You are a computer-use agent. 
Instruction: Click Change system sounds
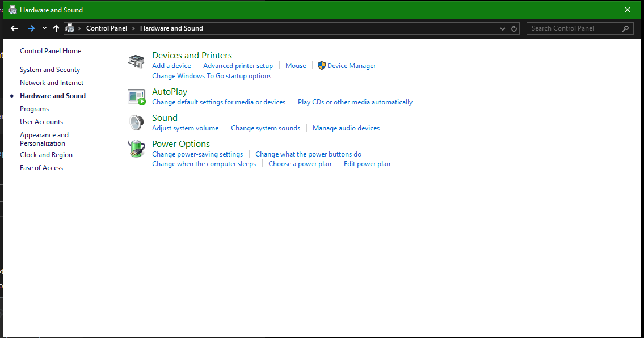[266, 128]
